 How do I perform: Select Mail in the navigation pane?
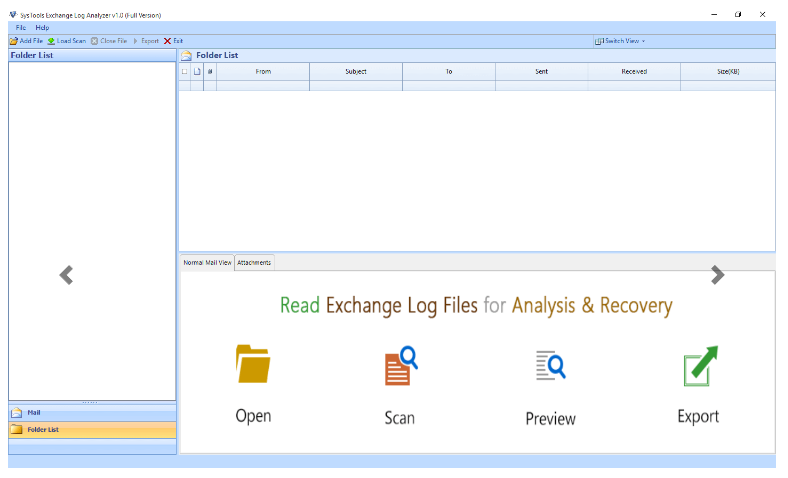pos(34,412)
